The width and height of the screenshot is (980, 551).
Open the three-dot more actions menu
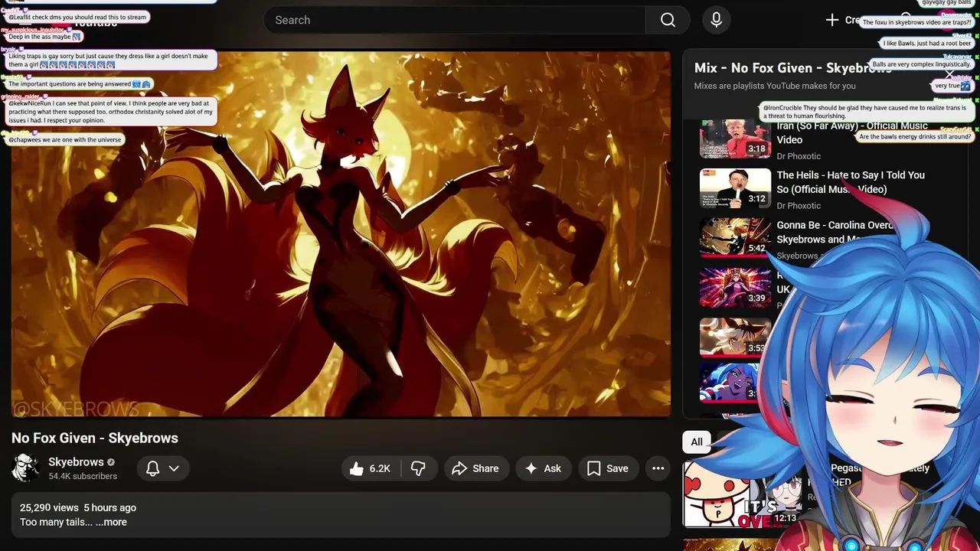click(x=658, y=468)
